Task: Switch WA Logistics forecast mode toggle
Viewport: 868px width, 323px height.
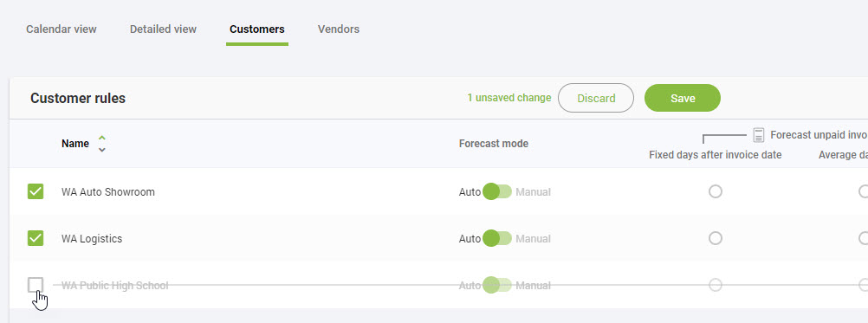Action: (497, 238)
